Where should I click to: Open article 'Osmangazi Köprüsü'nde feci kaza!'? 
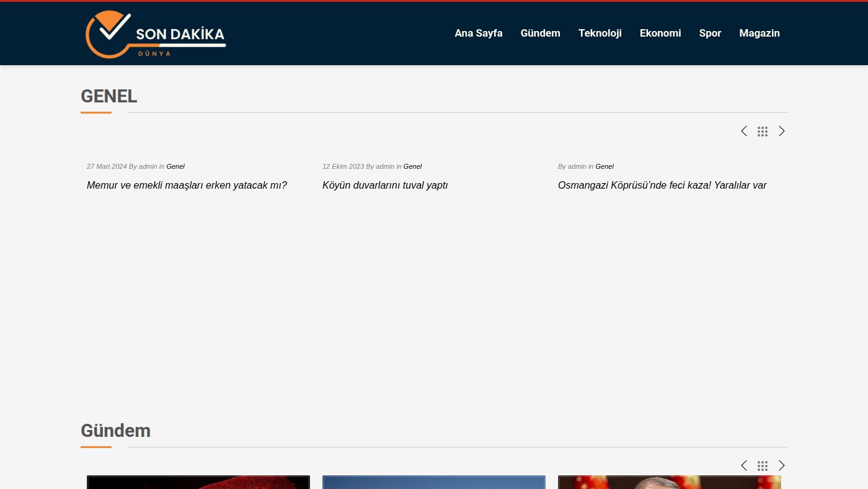pyautogui.click(x=662, y=186)
